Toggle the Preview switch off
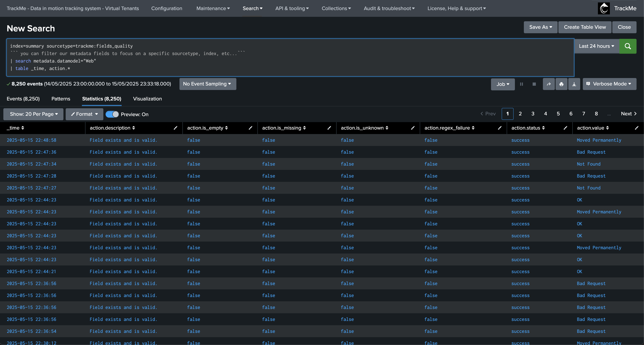644x345 pixels. 112,114
